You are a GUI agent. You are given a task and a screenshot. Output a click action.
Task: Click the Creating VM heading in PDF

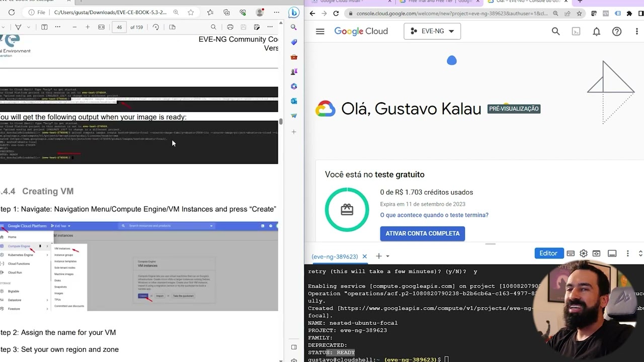pyautogui.click(x=48, y=191)
